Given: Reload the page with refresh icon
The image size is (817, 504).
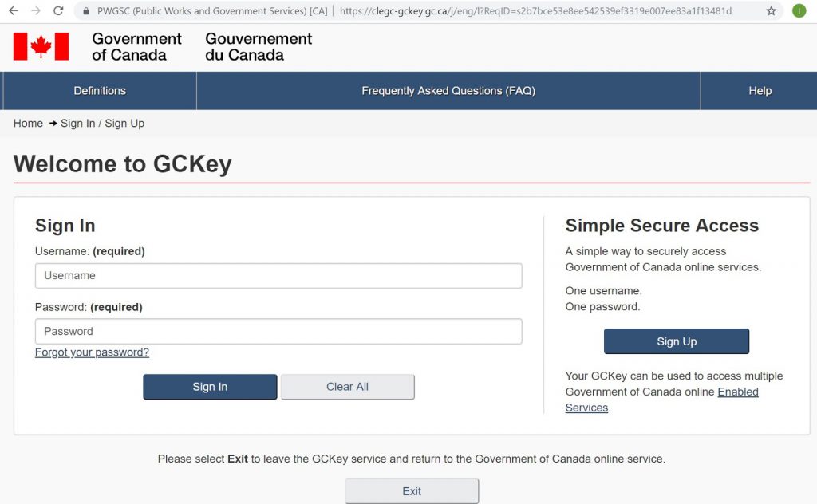Looking at the screenshot, I should tap(58, 10).
